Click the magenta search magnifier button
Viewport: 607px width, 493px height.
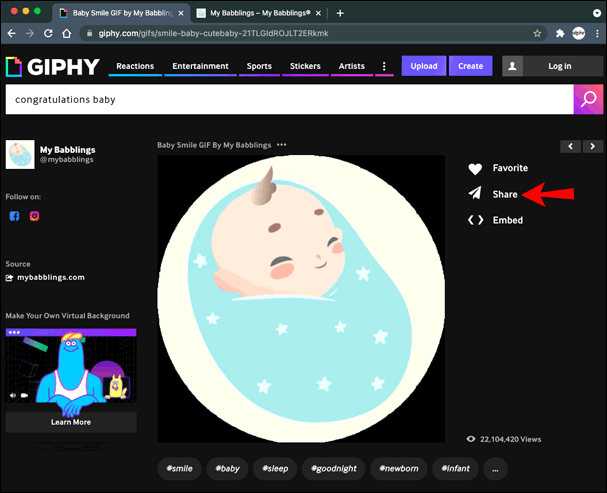point(588,99)
